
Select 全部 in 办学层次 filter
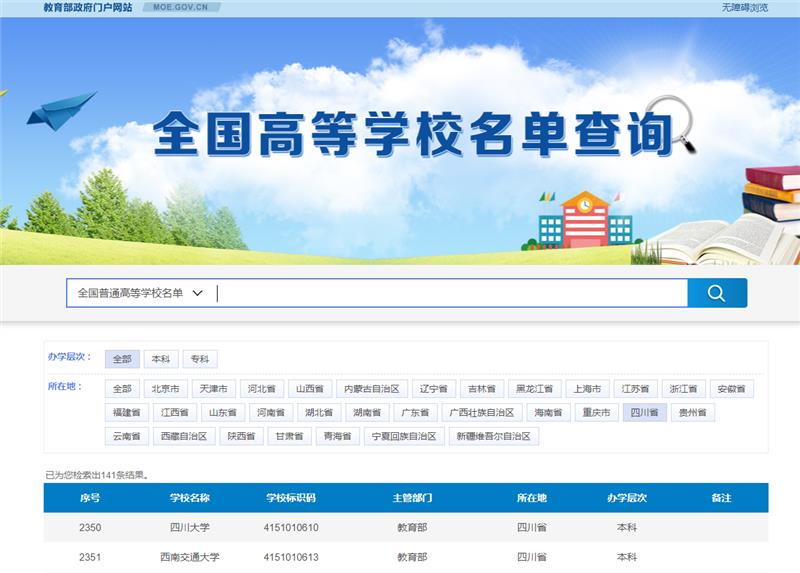[x=122, y=359]
